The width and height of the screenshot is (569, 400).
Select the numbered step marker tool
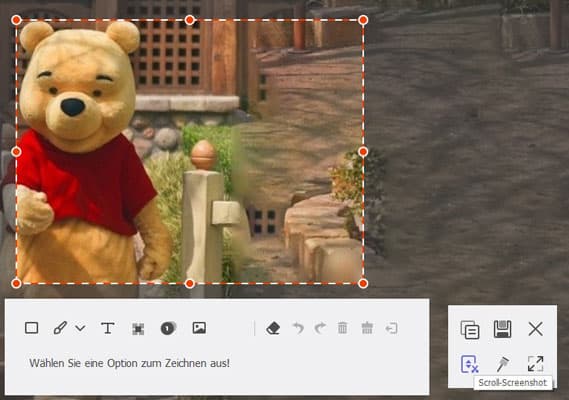168,328
